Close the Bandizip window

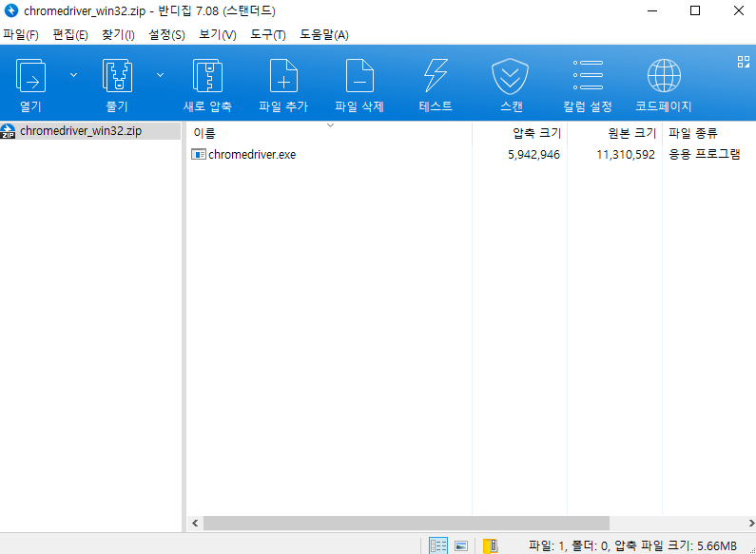coord(738,10)
